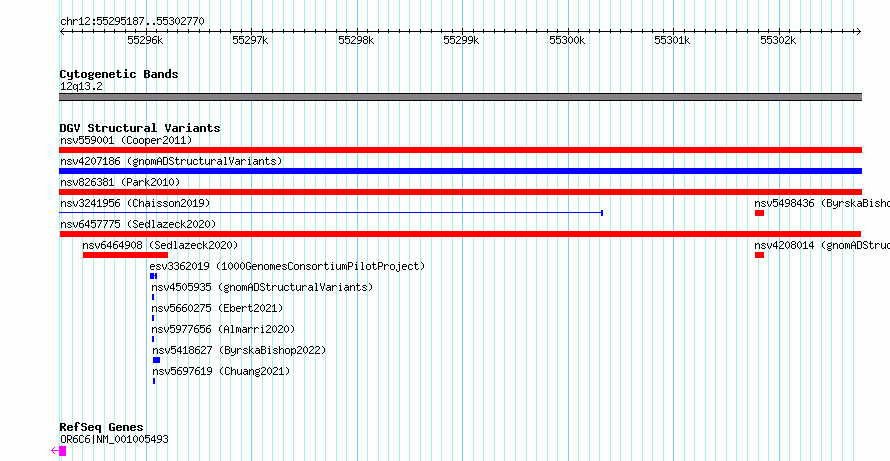This screenshot has height=461, width=890.
Task: Open variant label nsv5660275 (Ebert2021)
Action: click(217, 308)
